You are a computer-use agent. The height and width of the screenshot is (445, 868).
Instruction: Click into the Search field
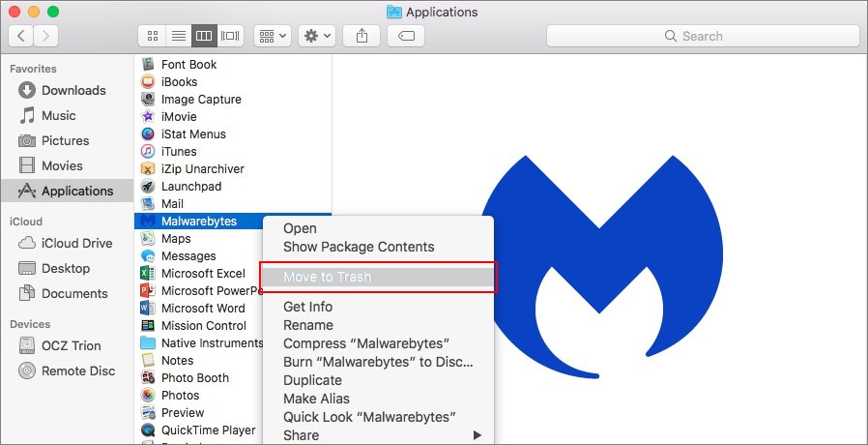pos(703,36)
